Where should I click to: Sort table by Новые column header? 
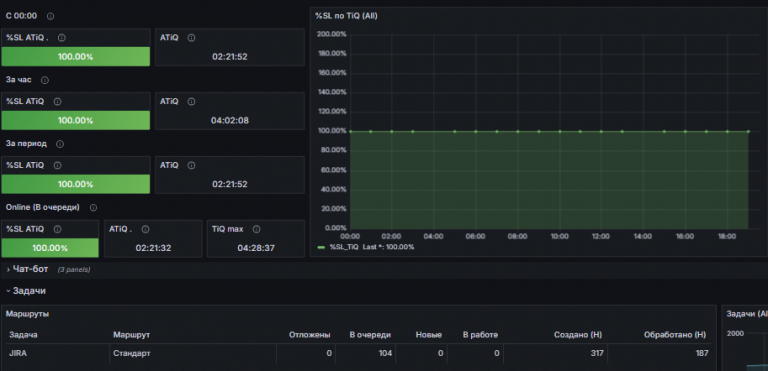coord(429,335)
